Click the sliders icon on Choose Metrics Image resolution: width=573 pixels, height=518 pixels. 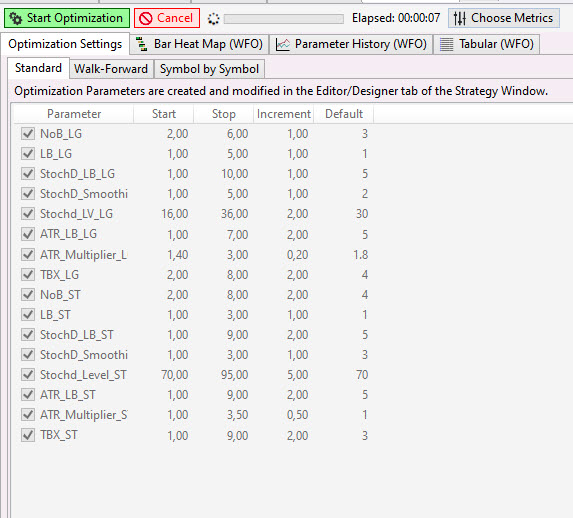coord(460,18)
